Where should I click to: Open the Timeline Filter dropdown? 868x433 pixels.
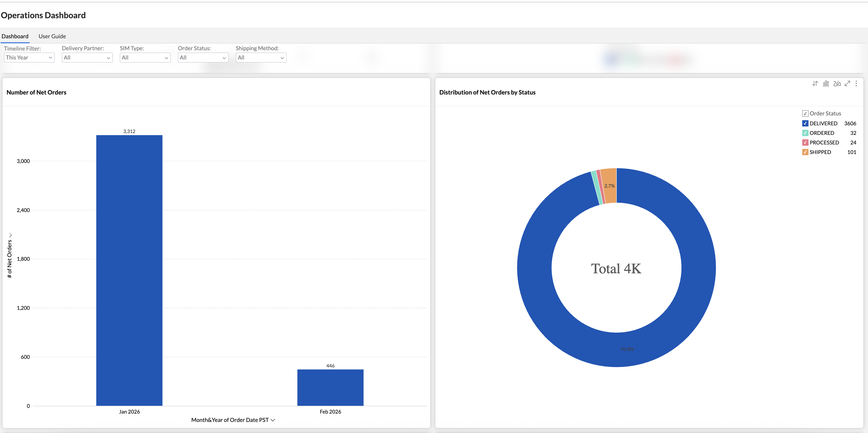point(29,58)
